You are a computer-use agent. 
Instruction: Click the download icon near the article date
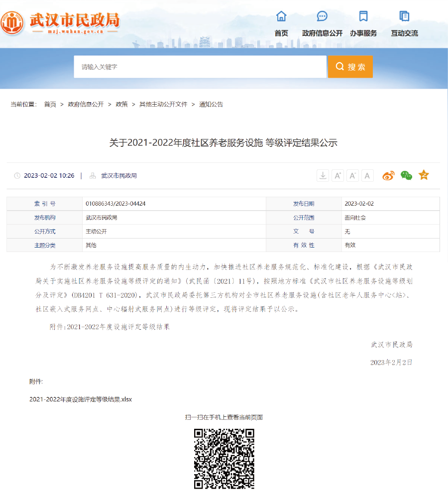[323, 175]
